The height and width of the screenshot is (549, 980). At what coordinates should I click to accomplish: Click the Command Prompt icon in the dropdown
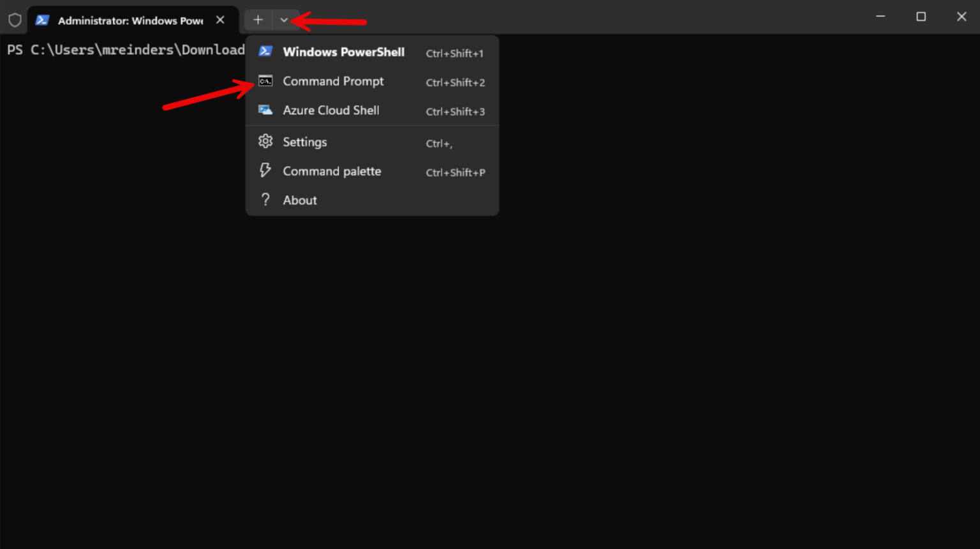click(265, 81)
